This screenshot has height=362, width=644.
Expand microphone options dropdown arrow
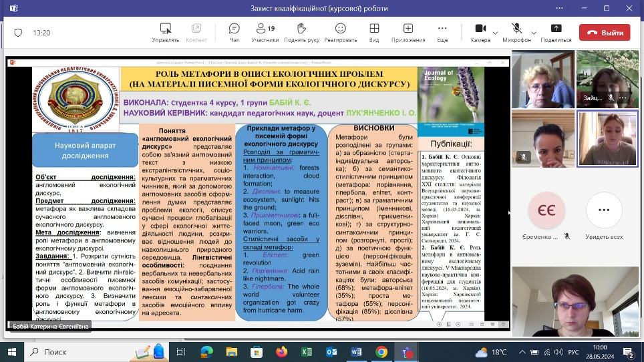[534, 33]
